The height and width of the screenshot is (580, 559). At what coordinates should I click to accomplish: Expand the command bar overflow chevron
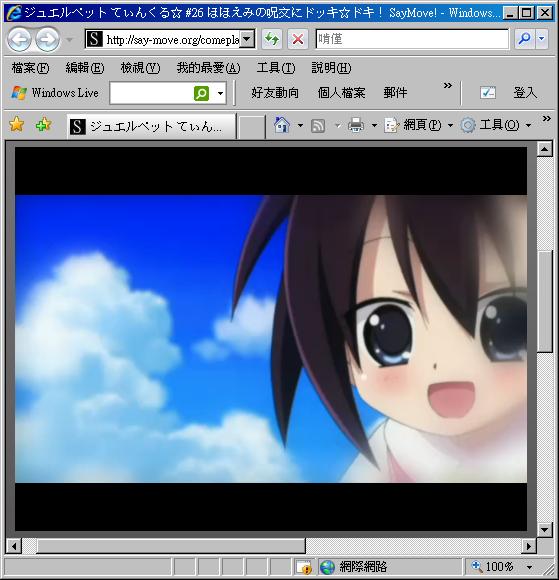click(x=546, y=118)
